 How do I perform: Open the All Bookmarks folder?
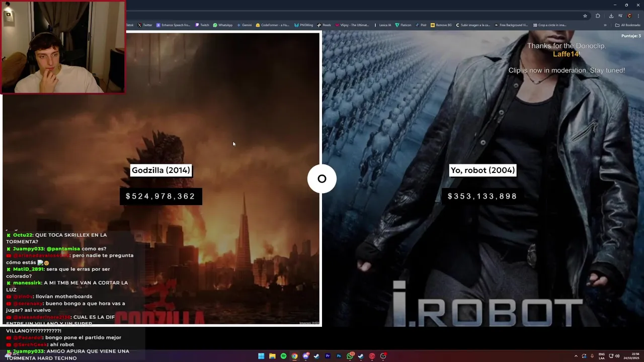tap(627, 25)
